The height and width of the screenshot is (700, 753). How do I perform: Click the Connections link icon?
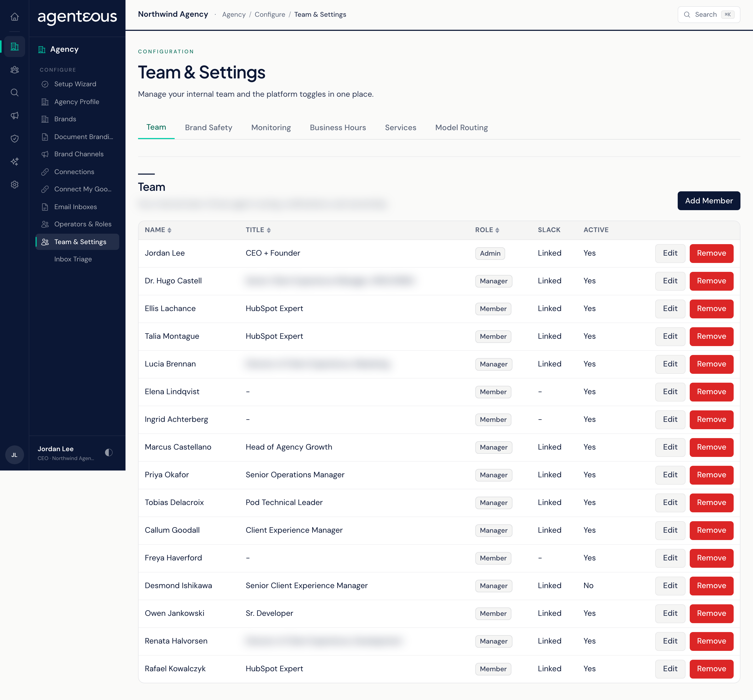click(45, 172)
